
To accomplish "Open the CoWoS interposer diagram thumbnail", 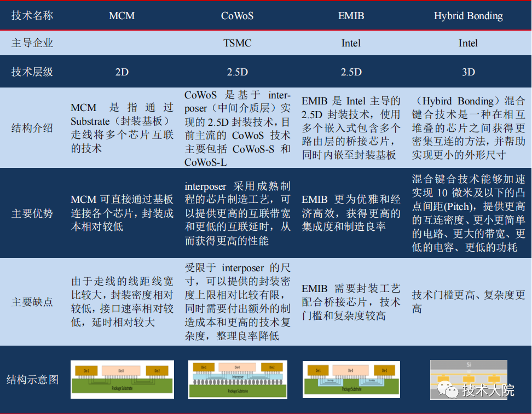I will pyautogui.click(x=237, y=380).
